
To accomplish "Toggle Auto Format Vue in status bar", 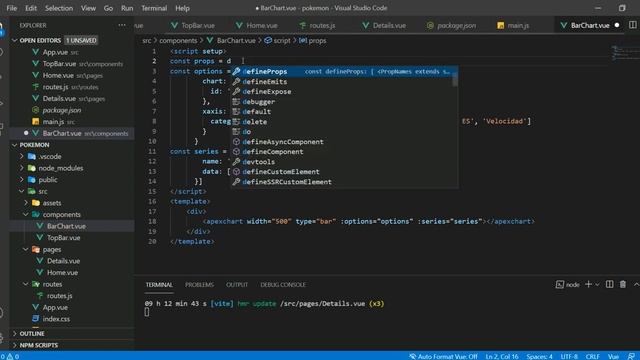I will coord(443,356).
